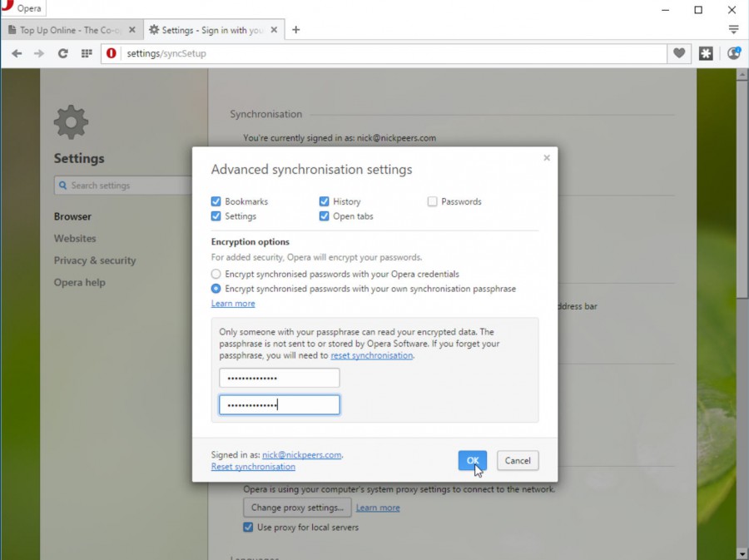Confirm settings with the OK button
The height and width of the screenshot is (560, 749).
[x=472, y=460]
